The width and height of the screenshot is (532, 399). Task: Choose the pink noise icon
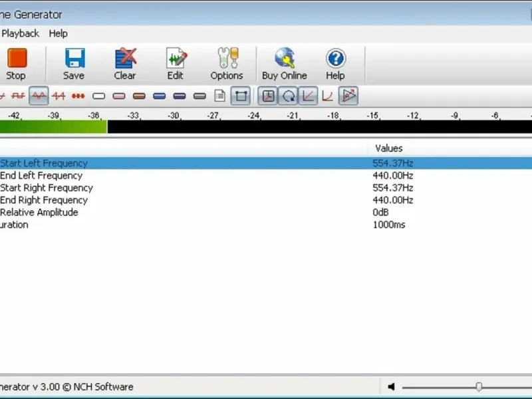pyautogui.click(x=119, y=96)
